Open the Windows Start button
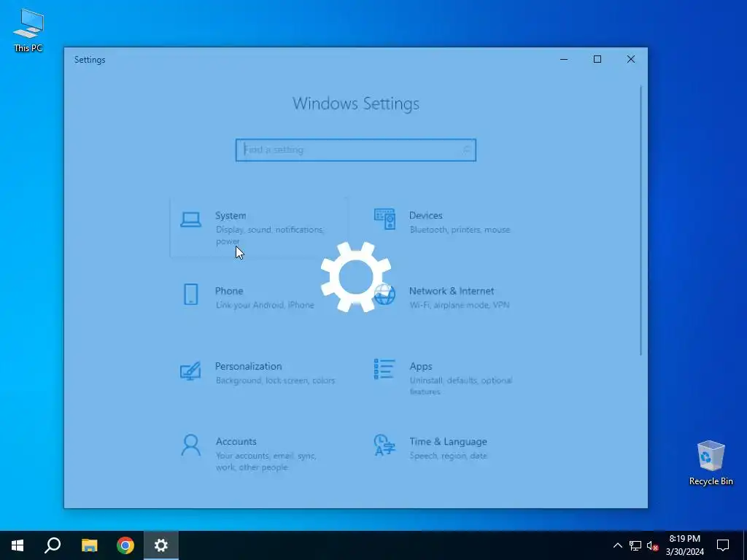747x560 pixels. click(x=18, y=545)
